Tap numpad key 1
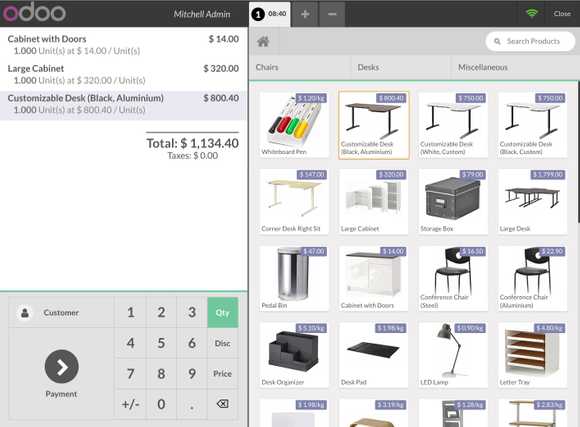Viewport: 580px width, 427px height. [x=131, y=313]
